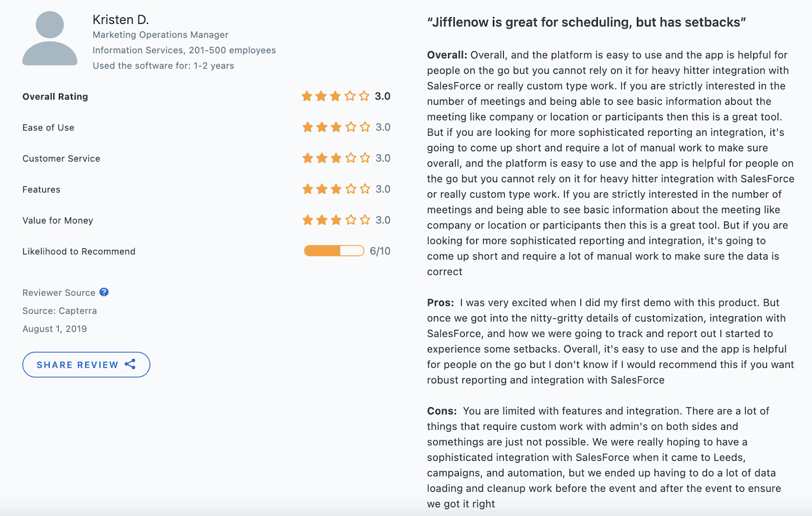This screenshot has width=812, height=516.
Task: Click the August 1, 2019 review date
Action: tap(55, 329)
